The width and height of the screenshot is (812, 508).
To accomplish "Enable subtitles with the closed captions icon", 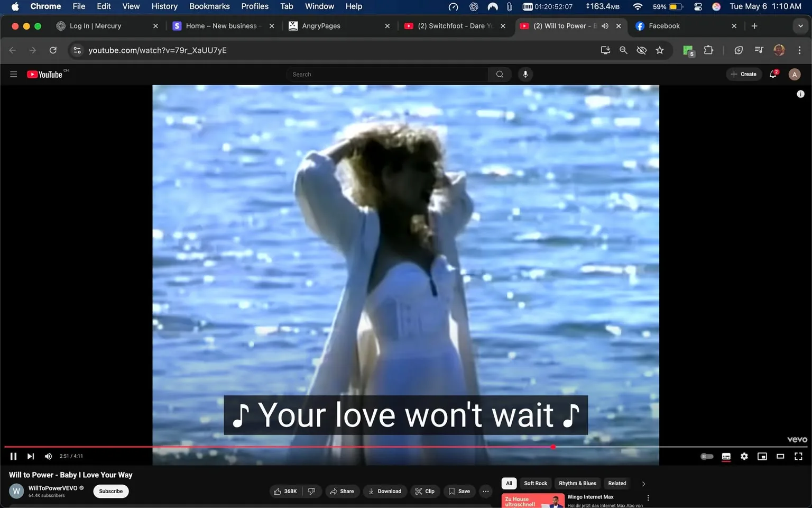I will (726, 456).
